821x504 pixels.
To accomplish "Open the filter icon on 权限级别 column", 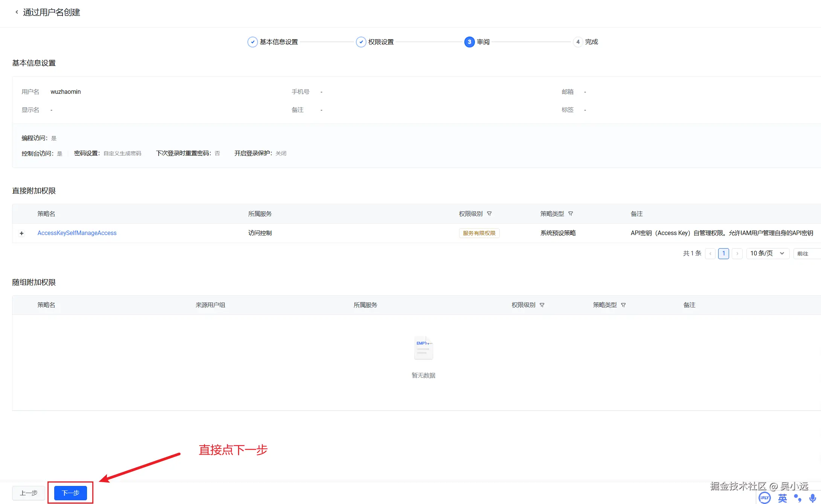I will [x=490, y=214].
